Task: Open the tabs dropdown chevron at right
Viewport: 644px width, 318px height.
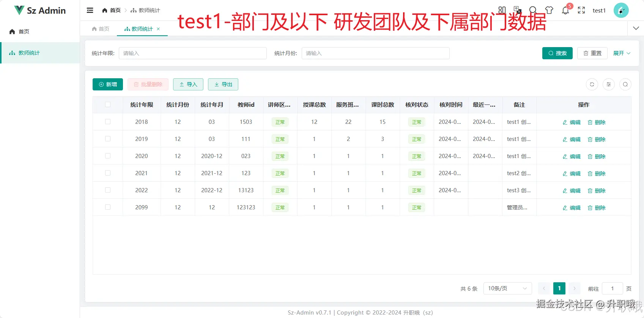Action: pyautogui.click(x=636, y=28)
